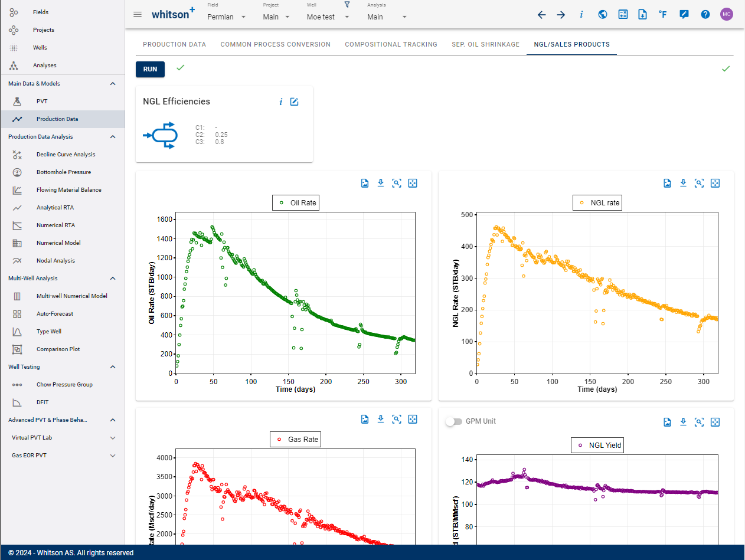Viewport: 745px width, 560px height.
Task: Download Gas Rate chart data
Action: (x=381, y=420)
